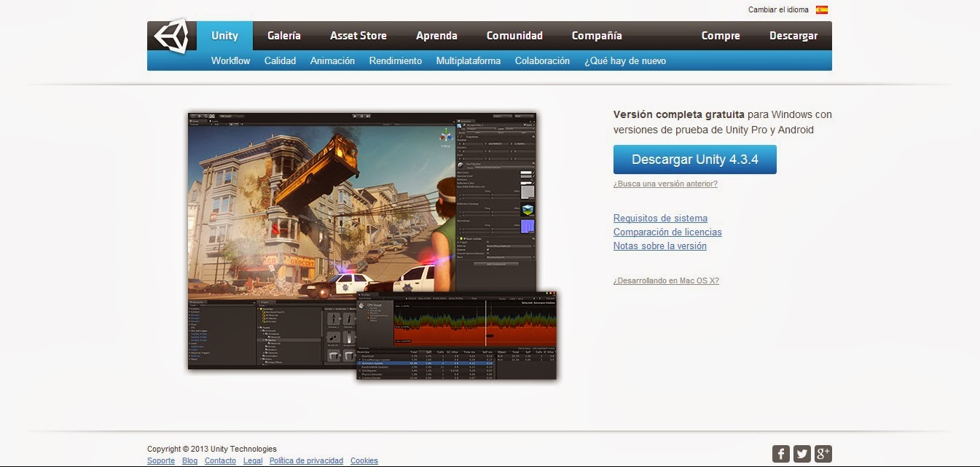Image resolution: width=980 pixels, height=467 pixels.
Task: Click the Spanish flag to change language
Action: pos(823,9)
